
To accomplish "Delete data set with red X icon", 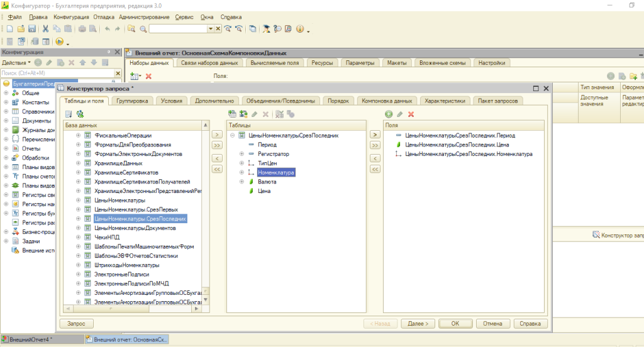I will [149, 76].
